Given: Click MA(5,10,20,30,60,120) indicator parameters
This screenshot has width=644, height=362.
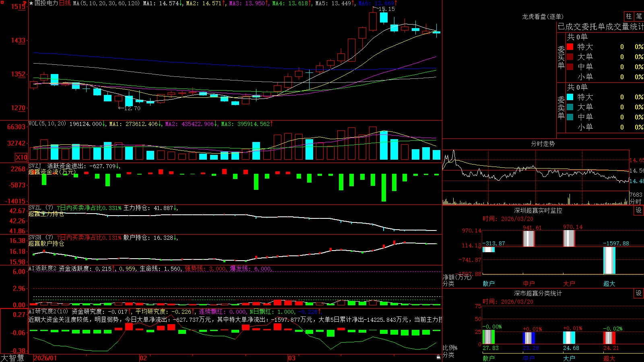Looking at the screenshot, I should [x=106, y=3].
